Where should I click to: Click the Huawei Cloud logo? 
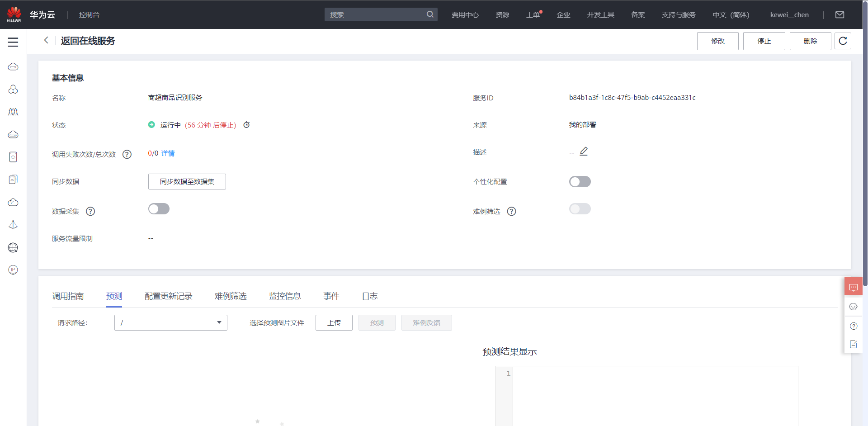(x=14, y=14)
